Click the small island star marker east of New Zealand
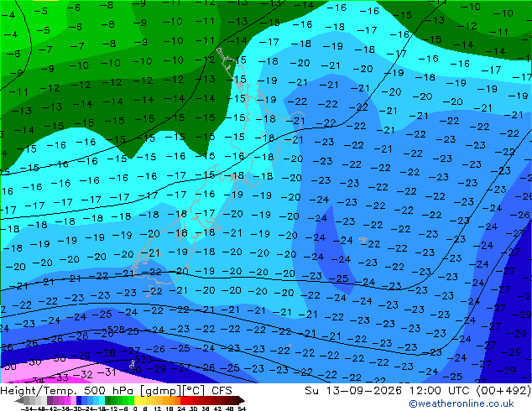Image resolution: width=532 pixels, height=411 pixels. tap(363, 241)
